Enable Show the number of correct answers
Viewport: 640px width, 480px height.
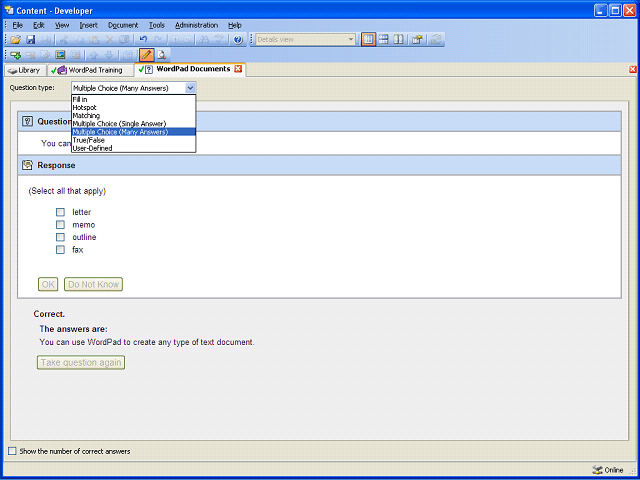(13, 451)
